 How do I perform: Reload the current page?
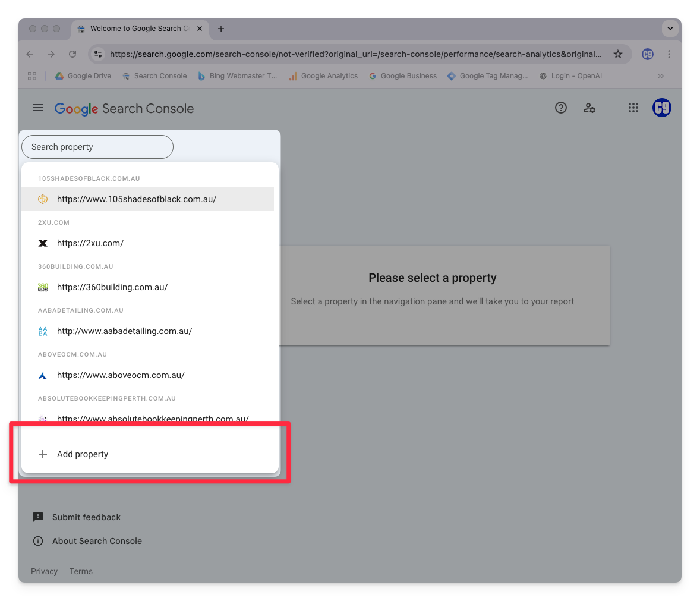pos(72,54)
